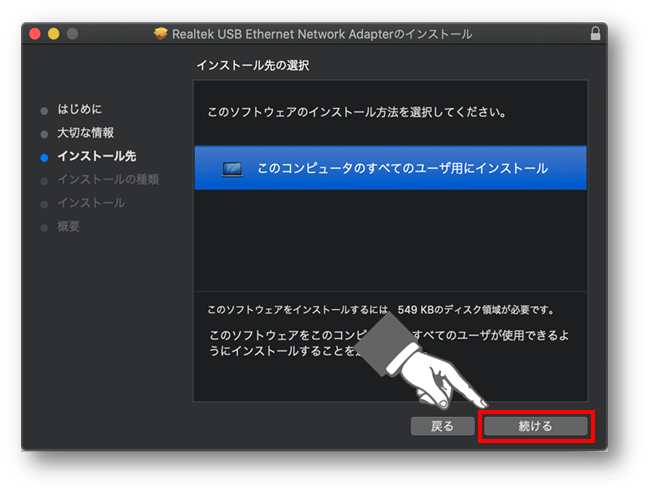Click the インストールの種類 step in the sidebar

(108, 179)
